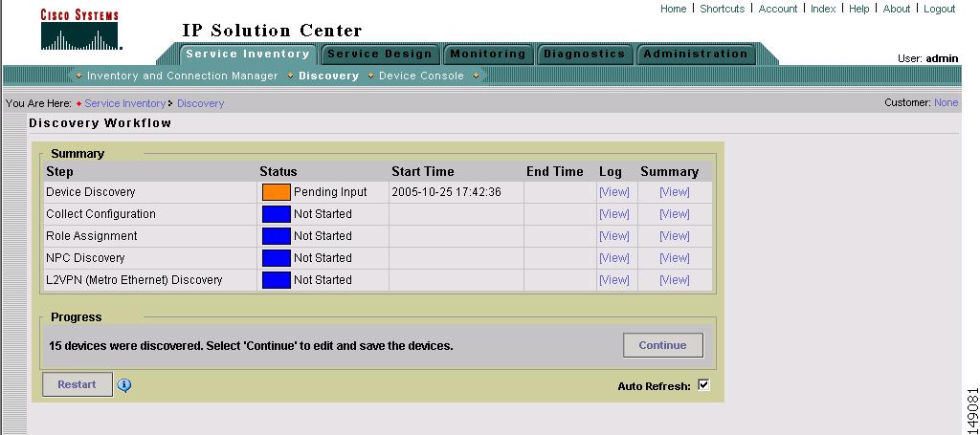Open the Shortcuts link
Screen dimensions: 980x435
click(723, 9)
